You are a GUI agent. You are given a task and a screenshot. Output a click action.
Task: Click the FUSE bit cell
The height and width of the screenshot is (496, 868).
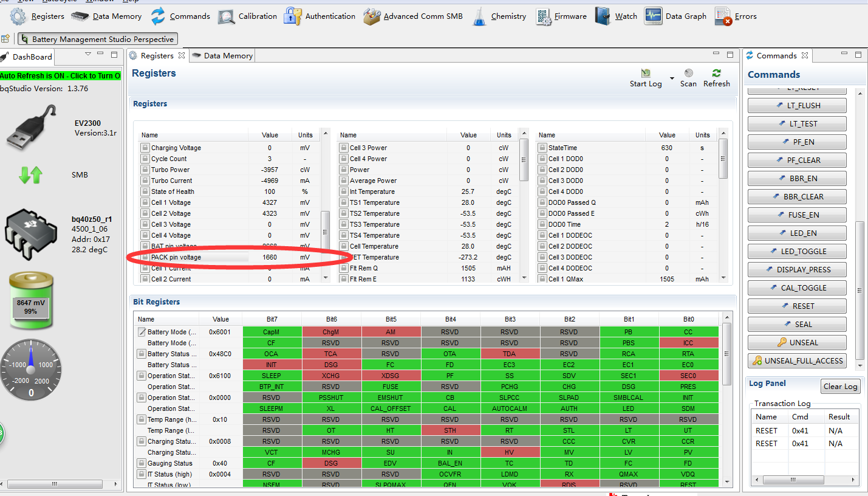pos(391,387)
